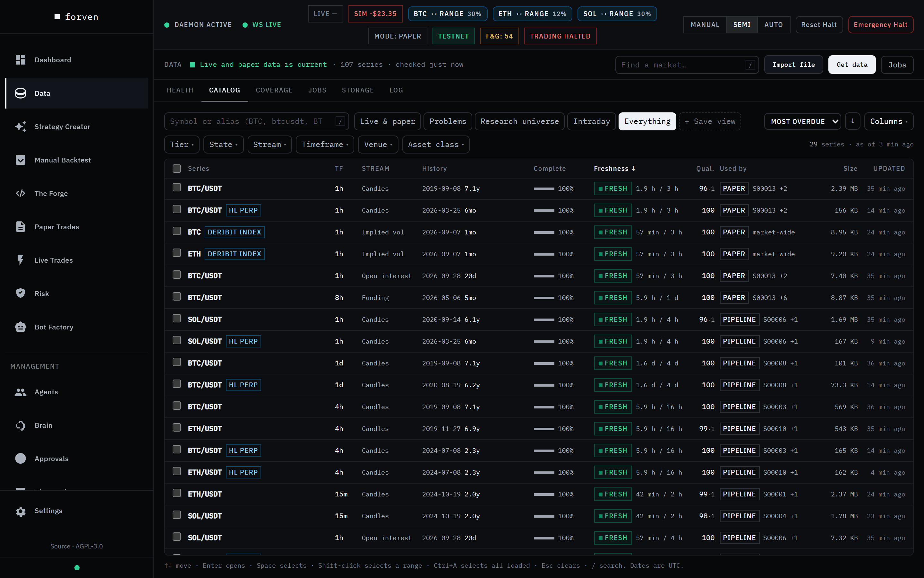Click the Data database icon
924x578 pixels.
21,93
